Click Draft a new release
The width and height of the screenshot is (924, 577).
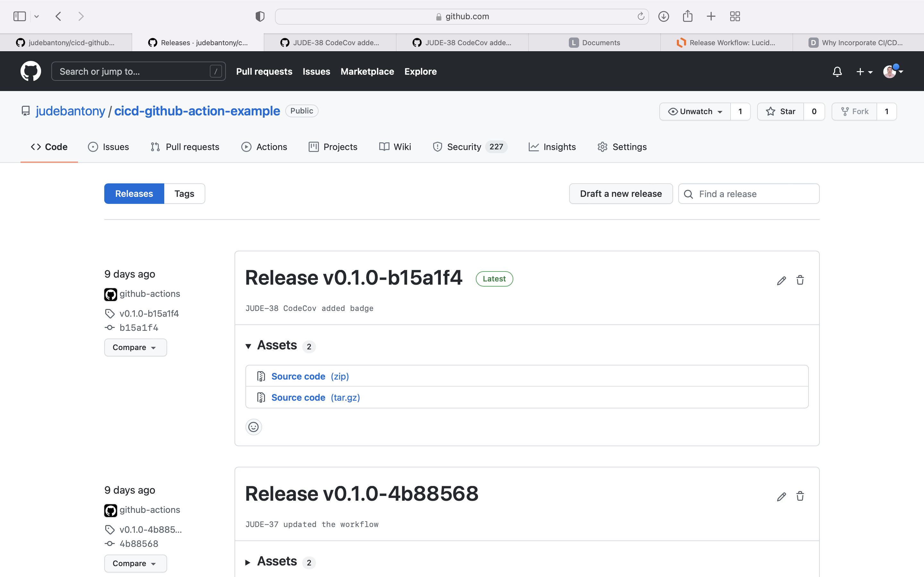click(620, 194)
